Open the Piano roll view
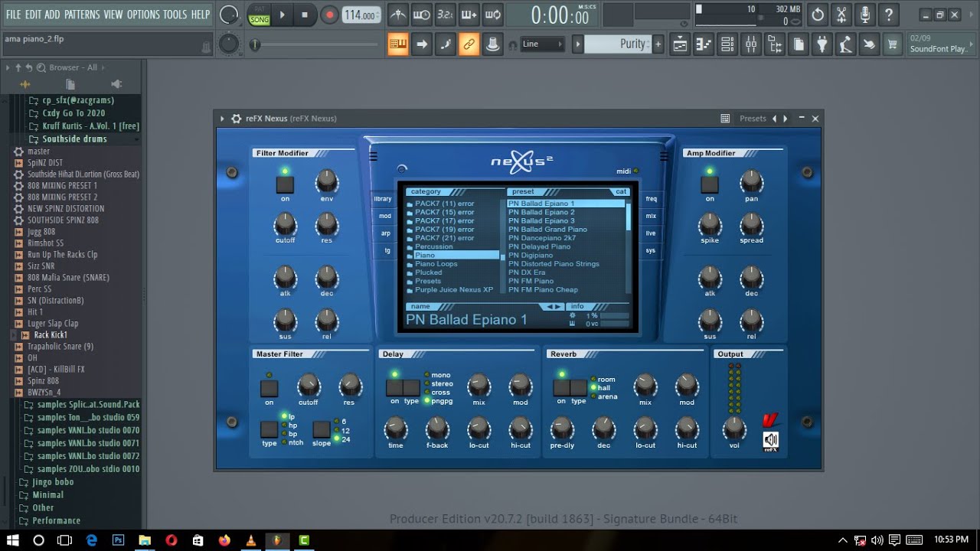The height and width of the screenshot is (551, 980). [x=704, y=44]
